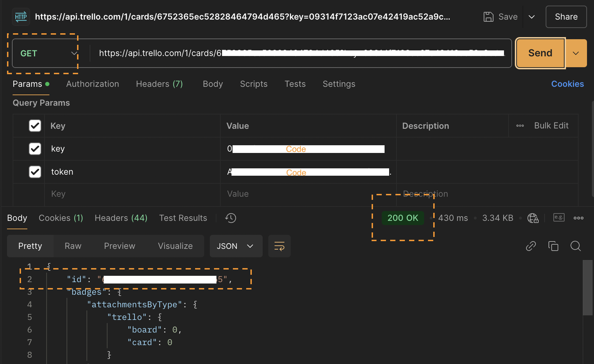594x364 pixels.
Task: Open the Authorization tab
Action: click(92, 84)
